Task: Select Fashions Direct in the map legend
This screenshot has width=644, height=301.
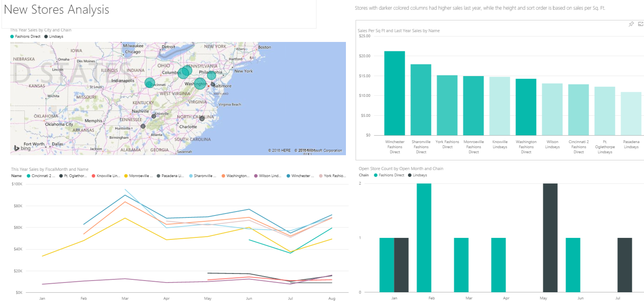Action: pyautogui.click(x=25, y=36)
